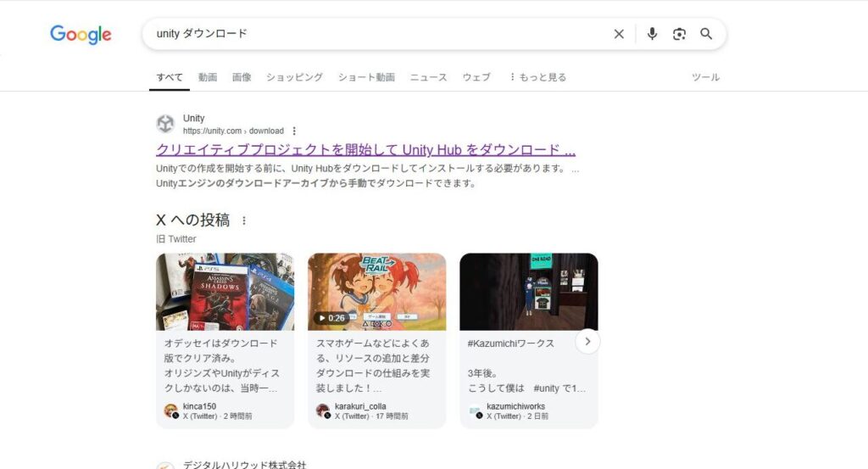Click the 旧 Twitter subtitle

pos(176,238)
